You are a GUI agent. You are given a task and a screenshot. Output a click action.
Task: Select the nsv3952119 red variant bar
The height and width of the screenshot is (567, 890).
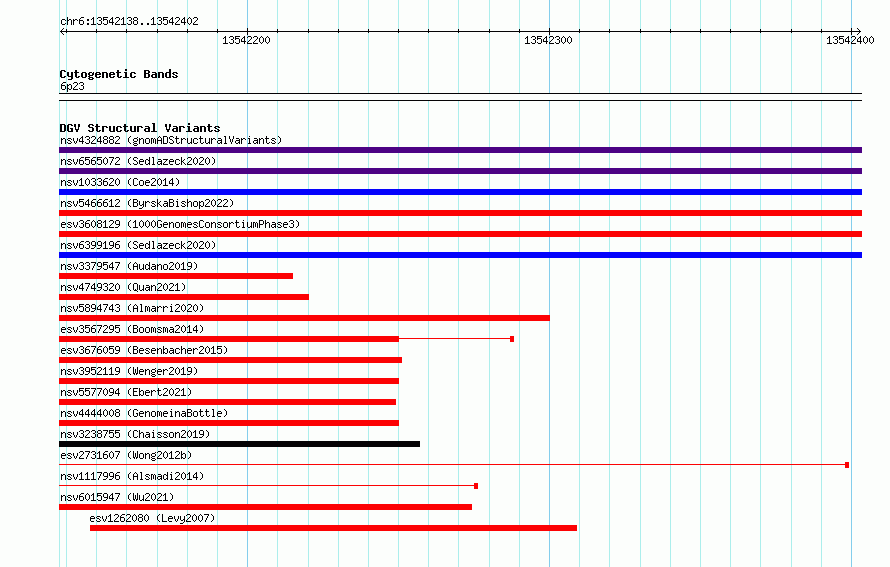(x=229, y=381)
